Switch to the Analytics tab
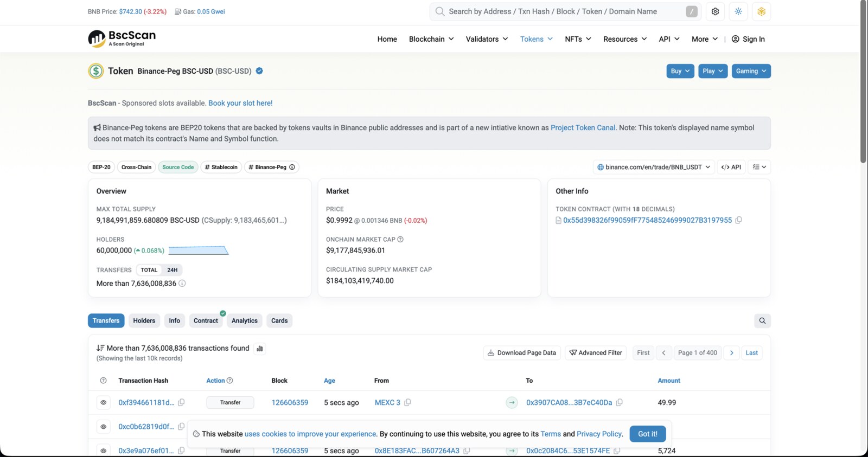This screenshot has width=868, height=457. tap(245, 320)
